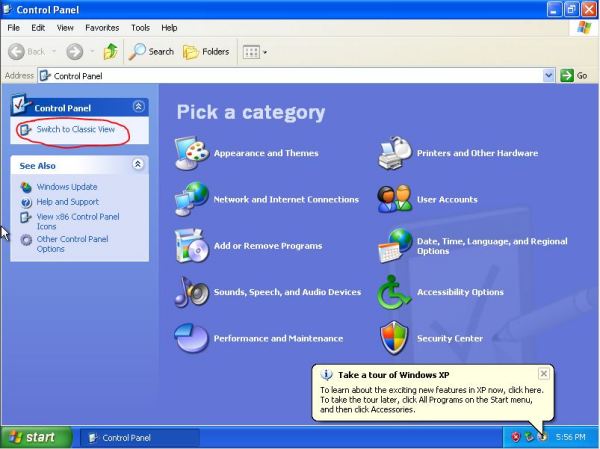The image size is (600, 449).
Task: Close the Windows XP tour balloon
Action: (x=543, y=374)
